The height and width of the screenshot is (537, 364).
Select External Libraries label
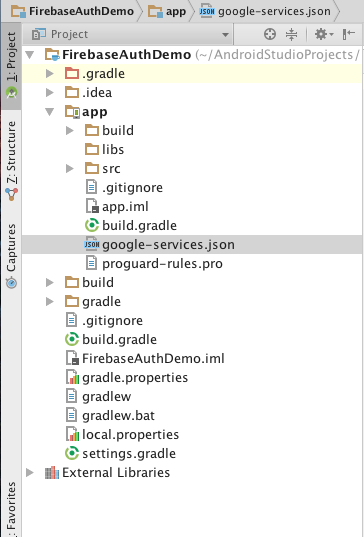click(116, 473)
